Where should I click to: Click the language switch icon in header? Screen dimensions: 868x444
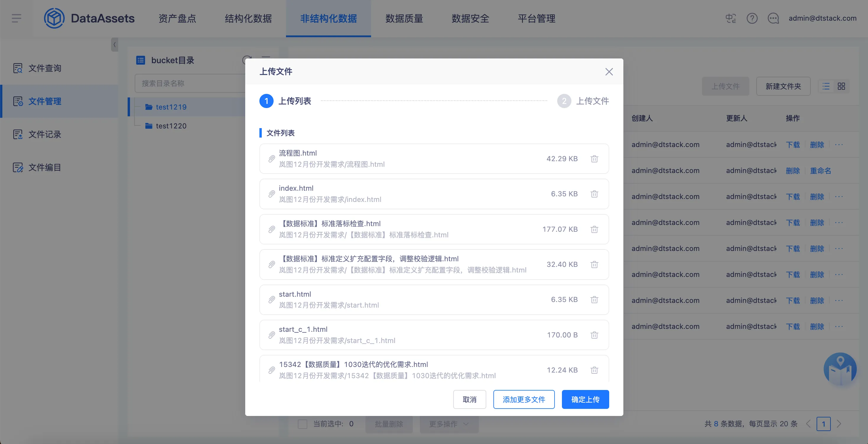[x=731, y=18]
